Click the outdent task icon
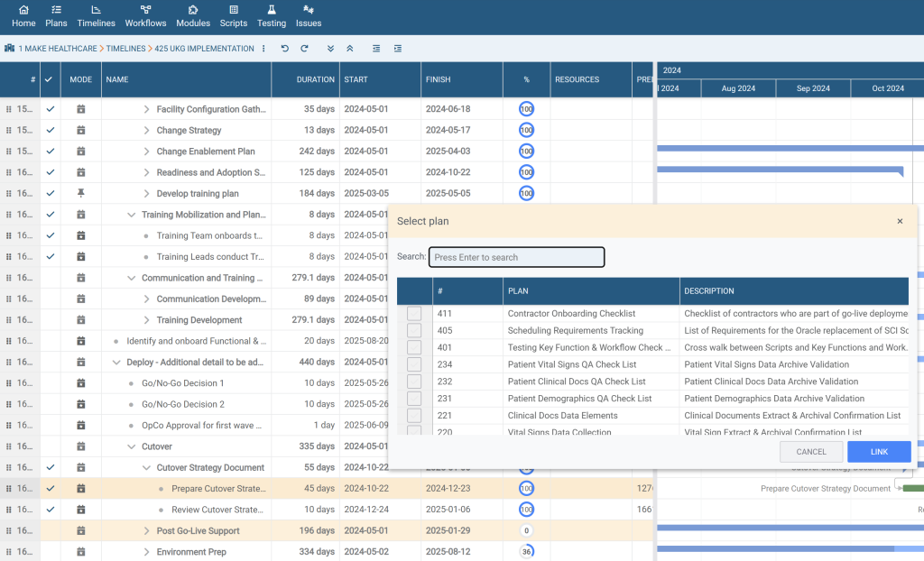924x561 pixels. [376, 49]
